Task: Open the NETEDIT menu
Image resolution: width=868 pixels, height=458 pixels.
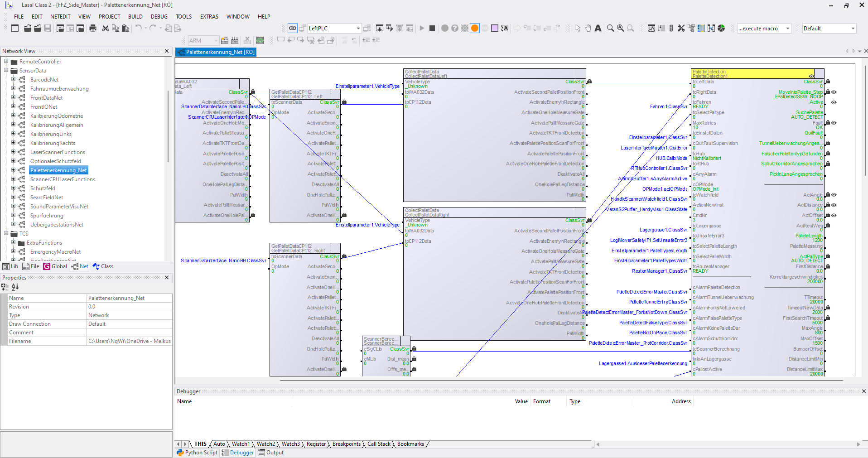Action: tap(60, 16)
